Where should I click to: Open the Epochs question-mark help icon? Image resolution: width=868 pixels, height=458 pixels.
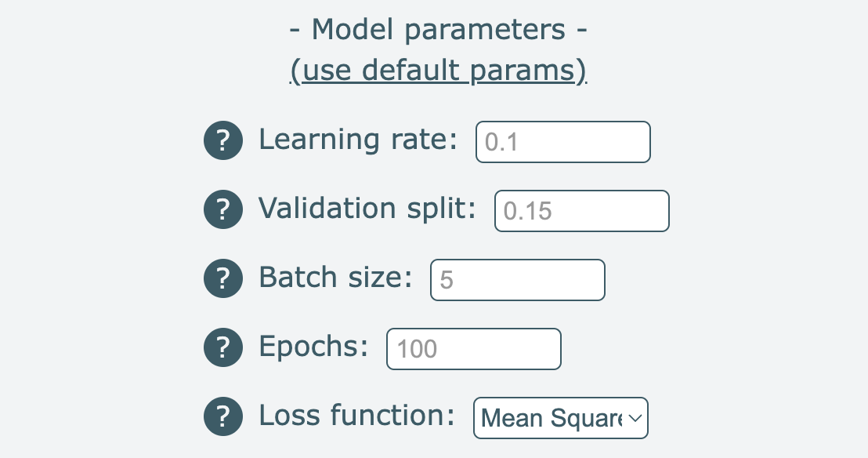[223, 347]
